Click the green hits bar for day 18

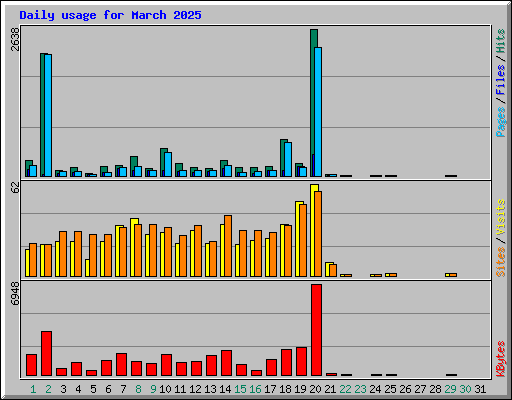pos(282,158)
